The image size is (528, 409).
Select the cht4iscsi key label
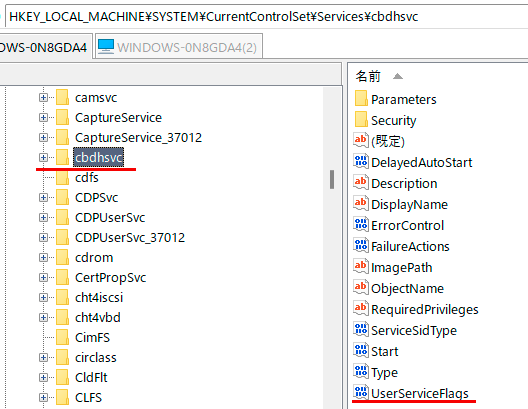[x=99, y=297]
